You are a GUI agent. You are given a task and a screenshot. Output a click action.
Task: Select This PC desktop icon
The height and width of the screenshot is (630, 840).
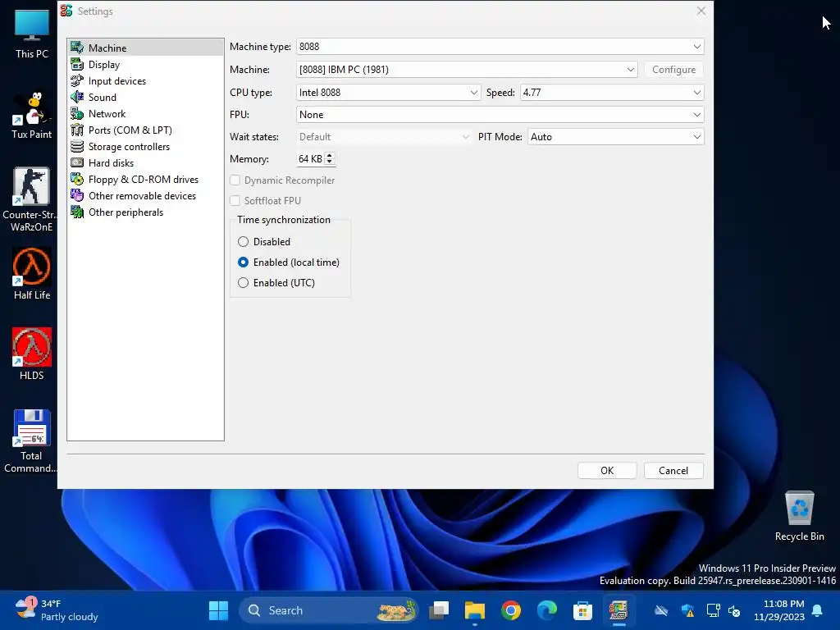pos(32,33)
